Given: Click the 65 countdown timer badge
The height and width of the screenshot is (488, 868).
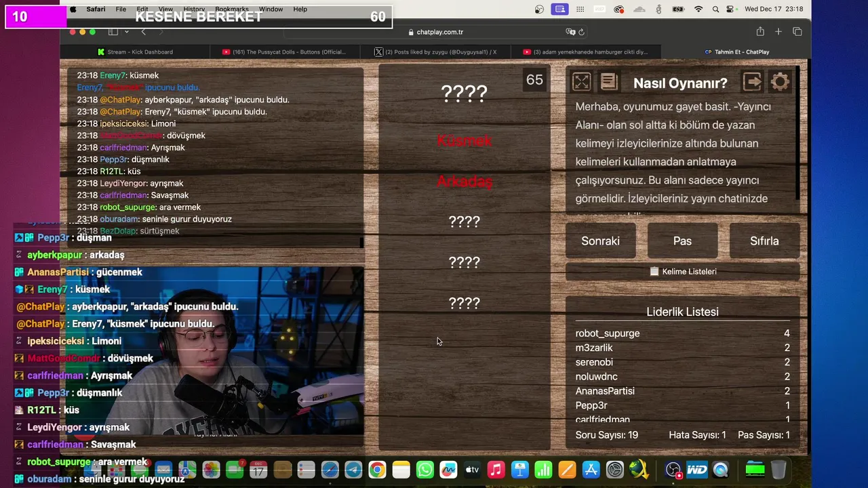Looking at the screenshot, I should [534, 80].
